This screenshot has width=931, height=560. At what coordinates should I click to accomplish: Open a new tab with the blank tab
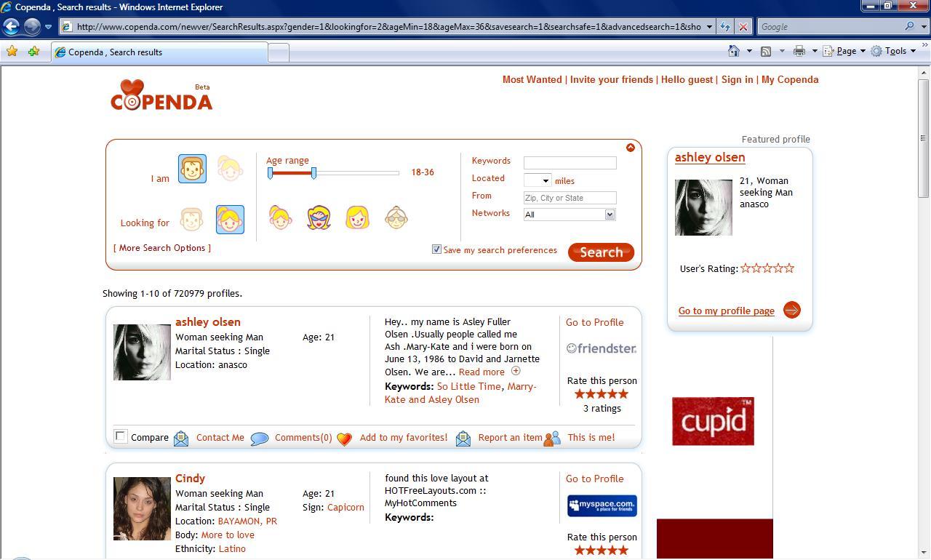pyautogui.click(x=279, y=52)
